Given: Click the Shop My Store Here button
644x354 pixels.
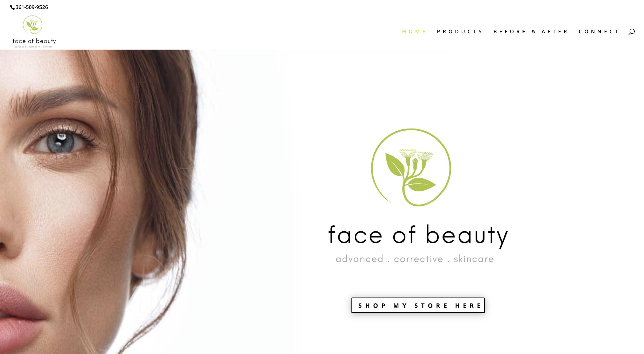Looking at the screenshot, I should (x=418, y=305).
